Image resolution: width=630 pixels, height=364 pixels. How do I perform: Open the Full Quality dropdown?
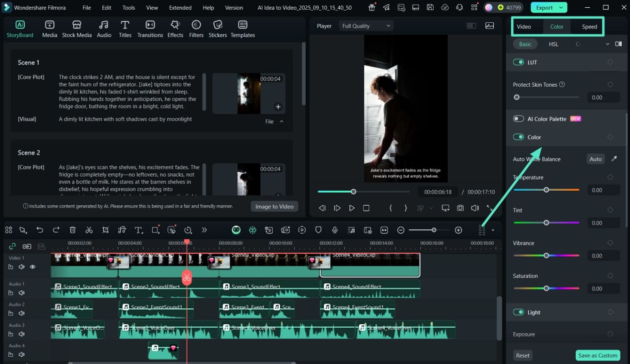(x=365, y=26)
